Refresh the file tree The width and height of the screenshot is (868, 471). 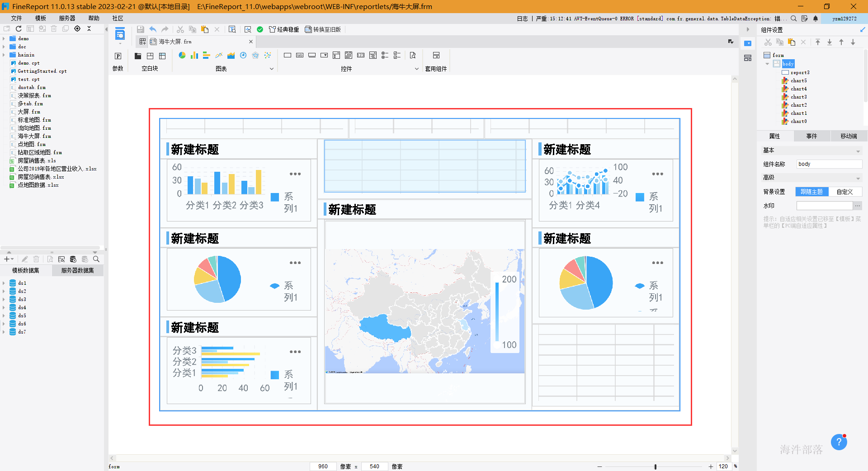pyautogui.click(x=19, y=28)
